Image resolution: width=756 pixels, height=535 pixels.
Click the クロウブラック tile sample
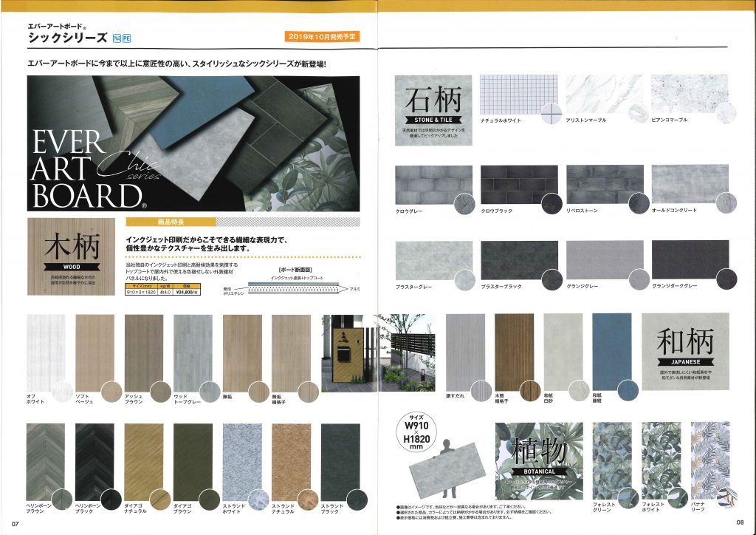coord(519,185)
